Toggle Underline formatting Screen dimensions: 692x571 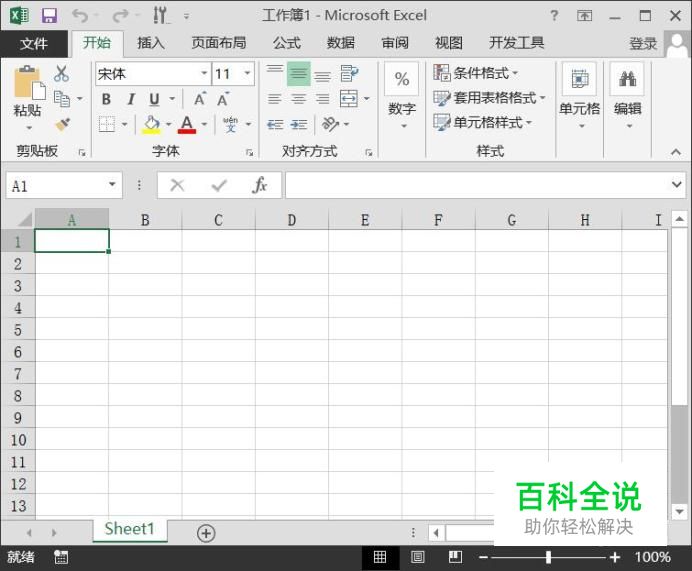tap(154, 99)
